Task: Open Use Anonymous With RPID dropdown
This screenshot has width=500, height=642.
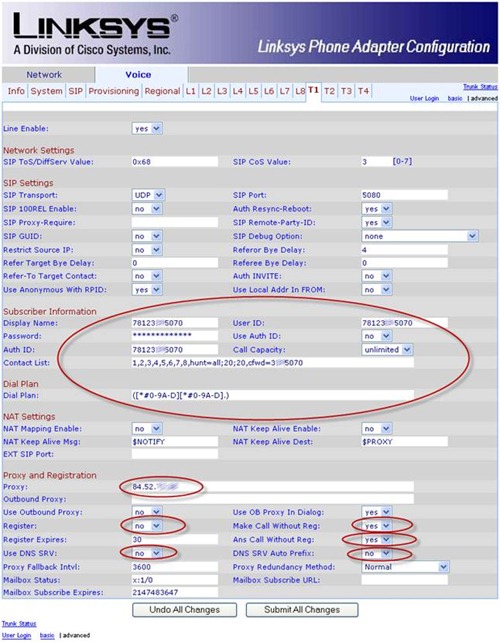Action: [x=147, y=290]
